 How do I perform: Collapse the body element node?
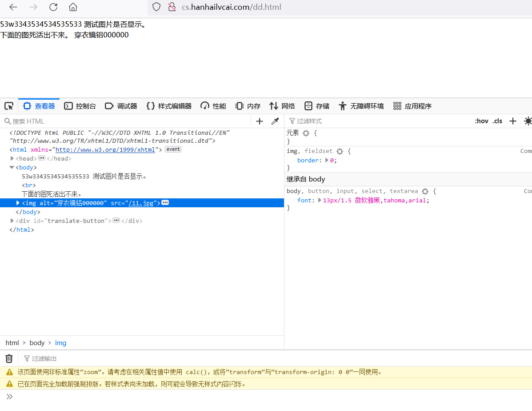[12, 167]
